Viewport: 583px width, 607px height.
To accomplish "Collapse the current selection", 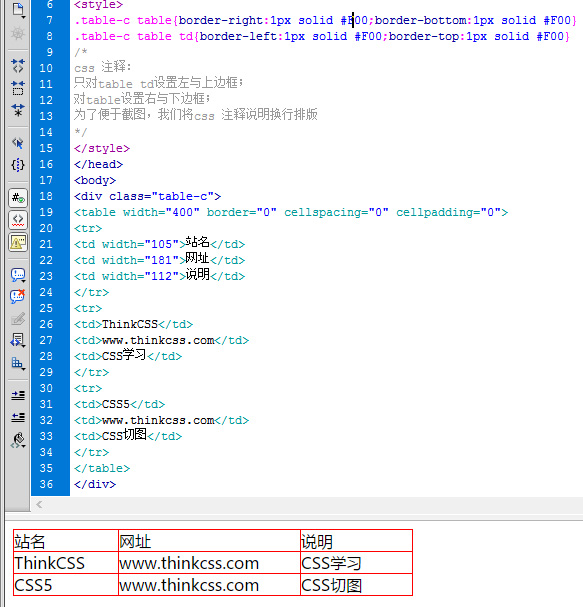I will tap(18, 88).
